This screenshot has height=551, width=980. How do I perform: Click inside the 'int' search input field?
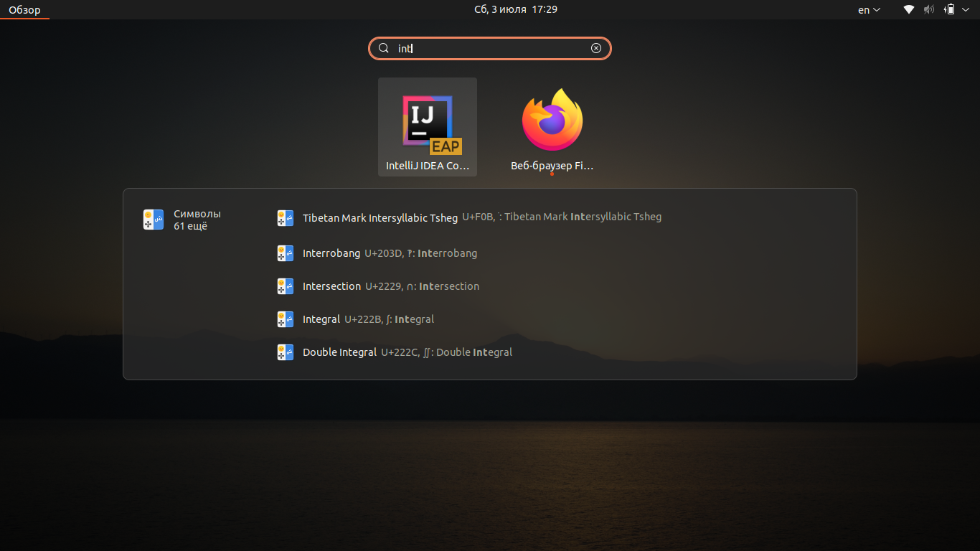click(x=490, y=48)
